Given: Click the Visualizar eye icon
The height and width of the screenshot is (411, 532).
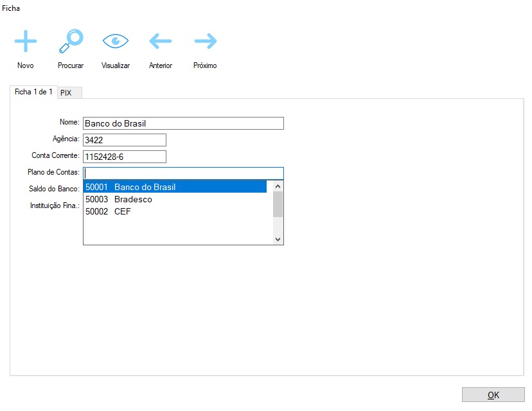Looking at the screenshot, I should tap(116, 42).
